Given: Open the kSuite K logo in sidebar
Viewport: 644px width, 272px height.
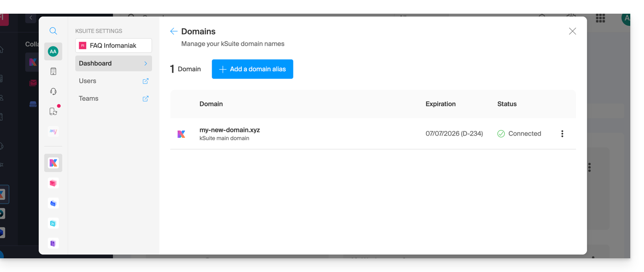Looking at the screenshot, I should pyautogui.click(x=53, y=163).
